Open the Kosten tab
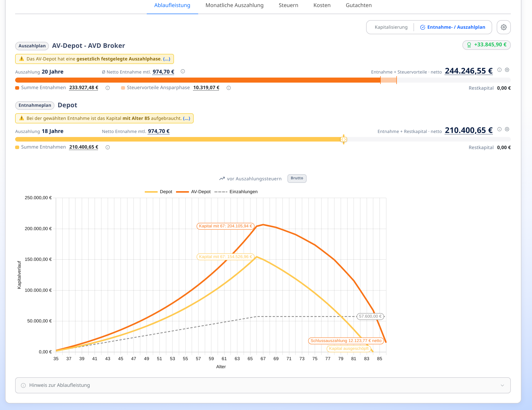This screenshot has width=532, height=410. [x=322, y=5]
